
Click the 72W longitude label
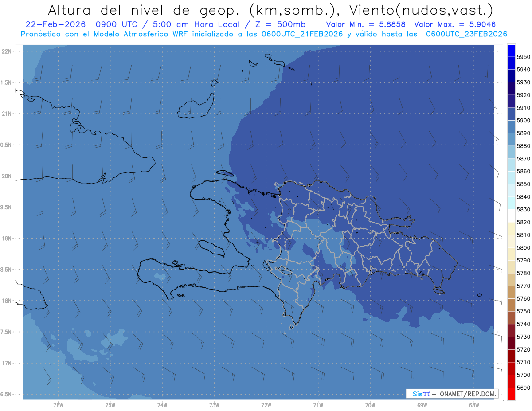[x=266, y=405]
